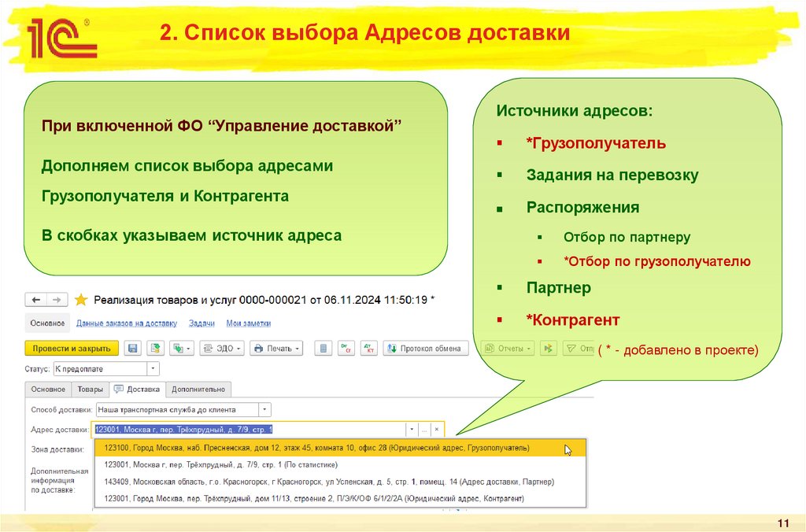Click the red Dr/Cr toolbar icon
806x532 pixels.
(348, 348)
